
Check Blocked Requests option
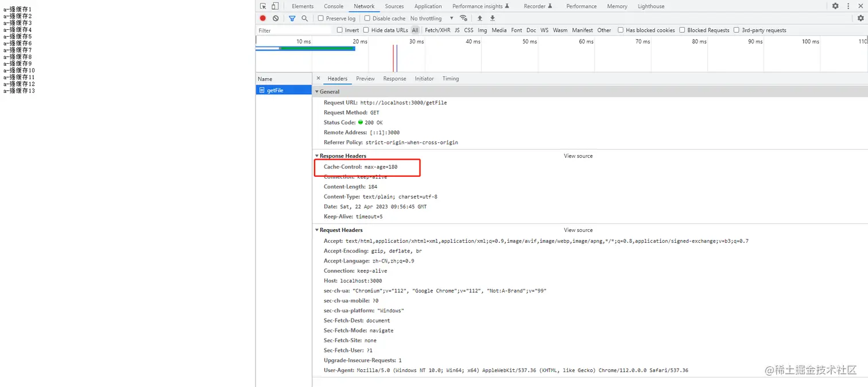click(682, 30)
